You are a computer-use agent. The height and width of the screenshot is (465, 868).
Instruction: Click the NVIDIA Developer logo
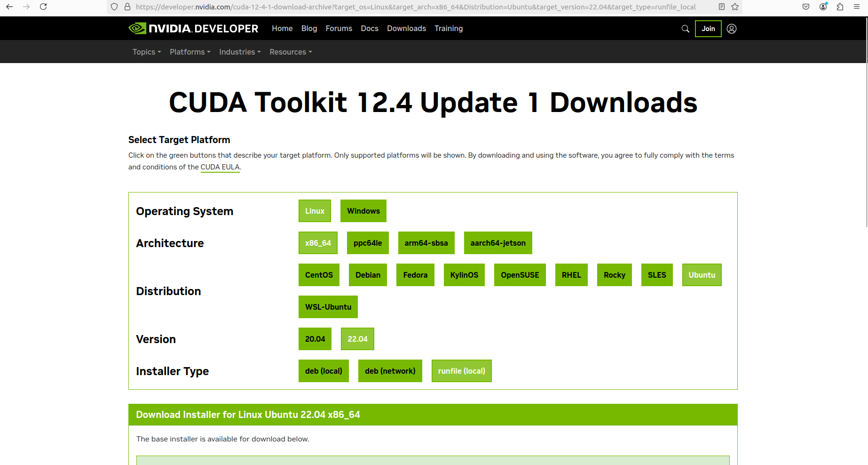193,28
